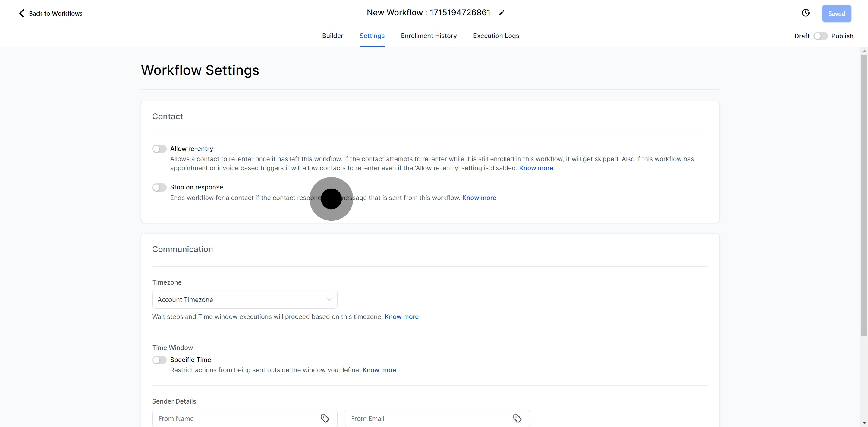Open Know more link for Stop on response
The height and width of the screenshot is (427, 868).
pyautogui.click(x=479, y=198)
